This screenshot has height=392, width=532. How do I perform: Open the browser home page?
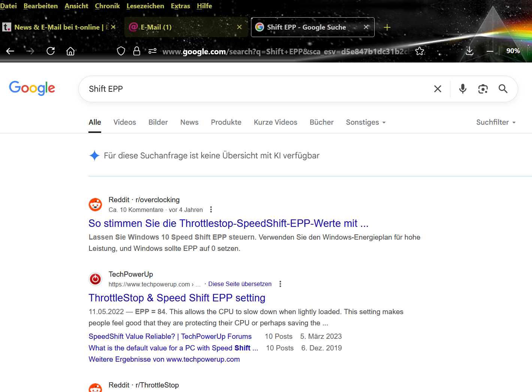coord(70,51)
